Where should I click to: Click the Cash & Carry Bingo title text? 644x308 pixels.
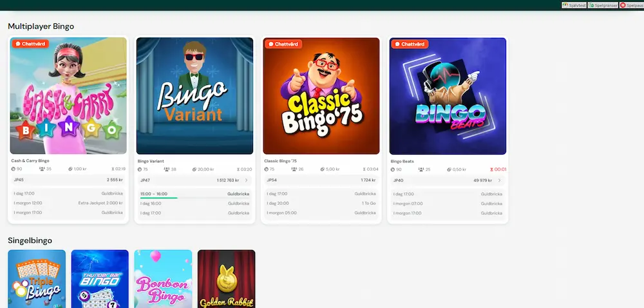[x=30, y=160]
